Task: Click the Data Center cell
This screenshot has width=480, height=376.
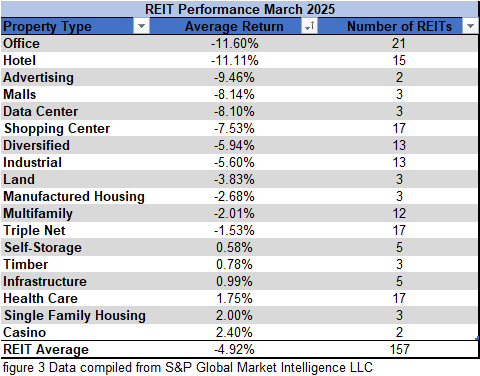Action: click(75, 111)
